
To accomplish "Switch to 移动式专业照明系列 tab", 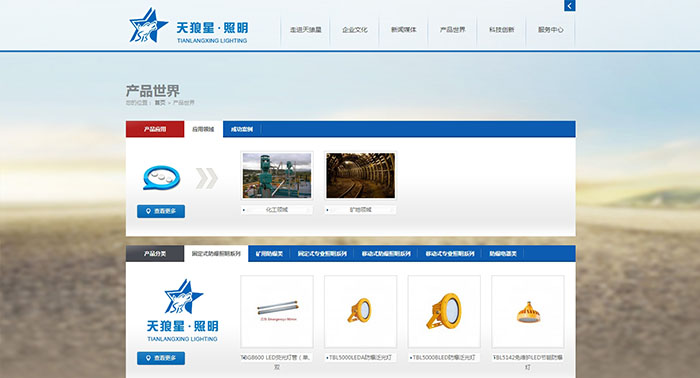I will tap(450, 253).
